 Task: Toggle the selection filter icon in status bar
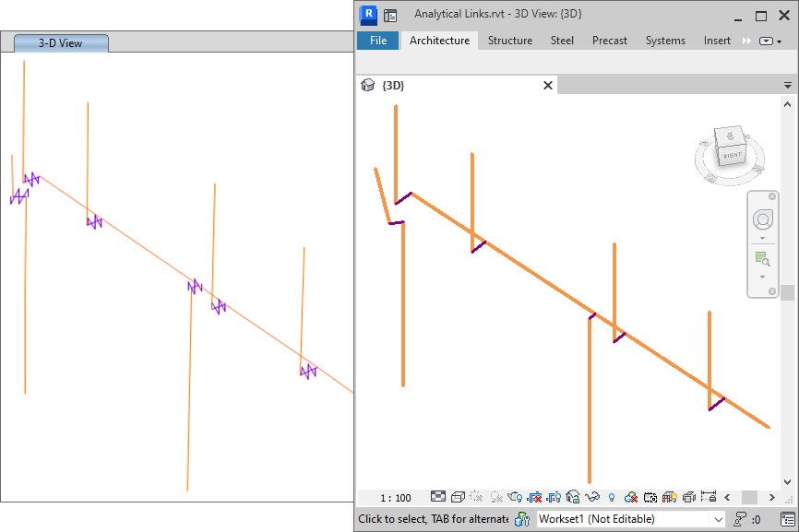coord(740,520)
